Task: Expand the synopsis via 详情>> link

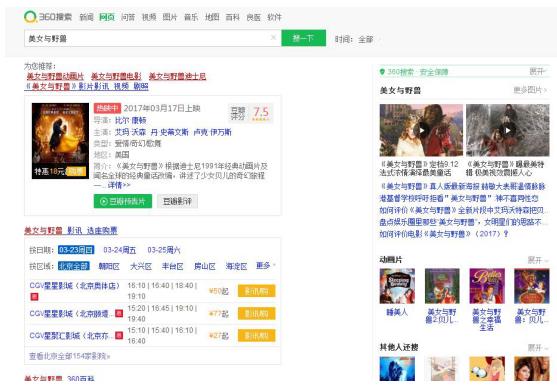Action: click(119, 185)
